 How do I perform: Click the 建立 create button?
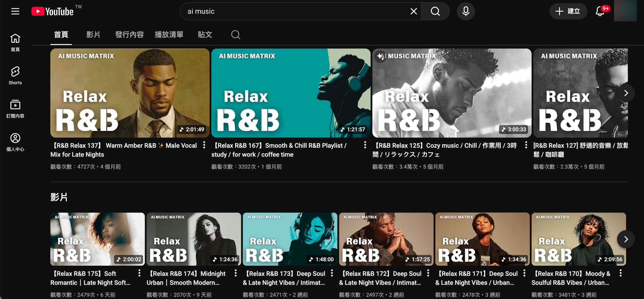coord(568,11)
